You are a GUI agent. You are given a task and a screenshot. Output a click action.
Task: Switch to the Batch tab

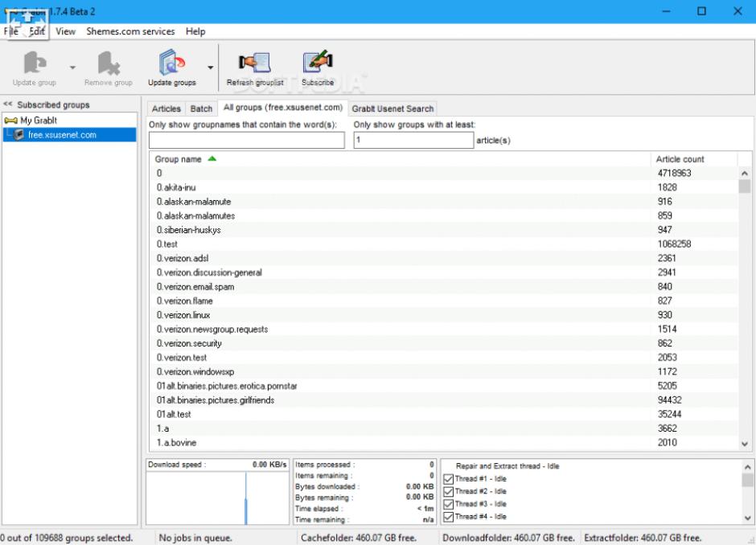coord(201,109)
